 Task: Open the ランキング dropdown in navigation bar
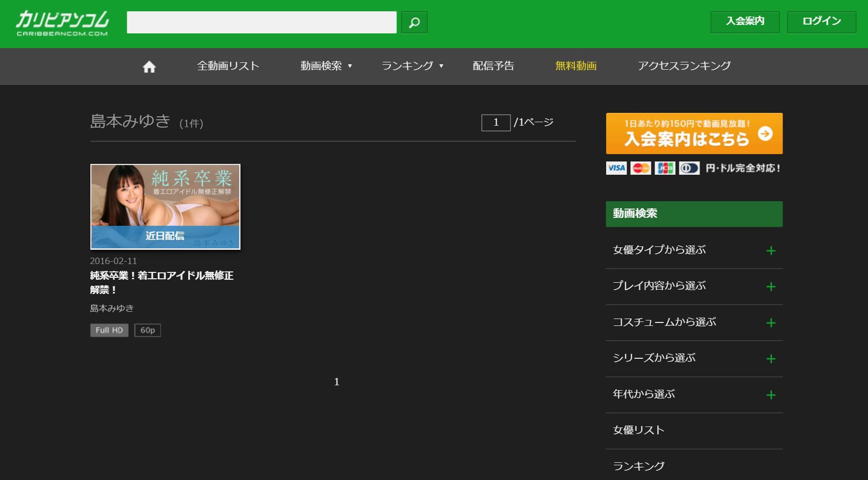click(413, 66)
